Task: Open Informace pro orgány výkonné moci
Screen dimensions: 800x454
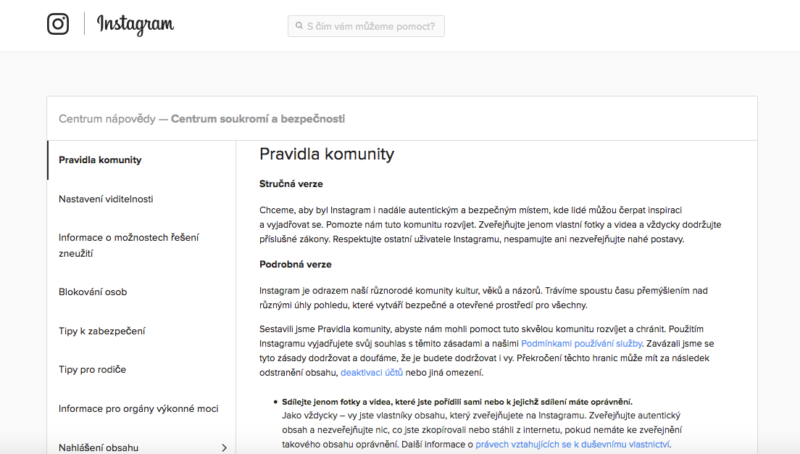Action: click(138, 409)
